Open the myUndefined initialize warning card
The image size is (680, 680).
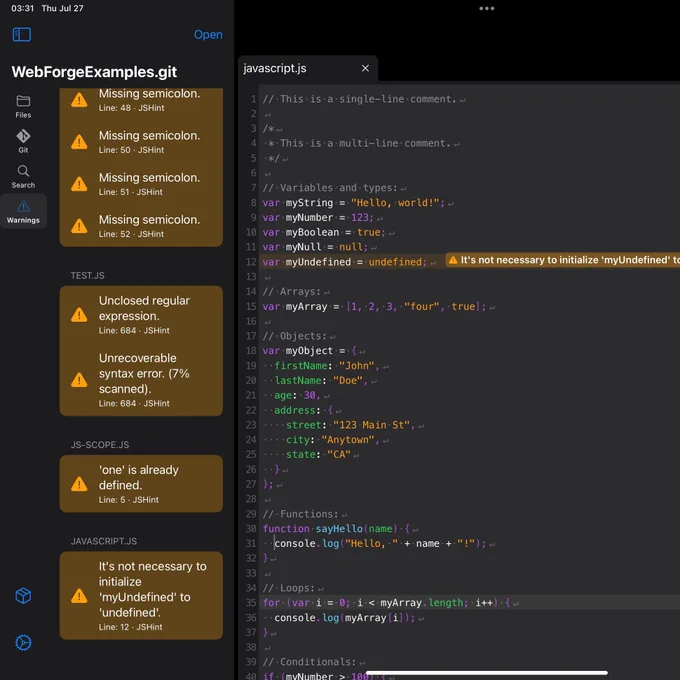pos(141,595)
